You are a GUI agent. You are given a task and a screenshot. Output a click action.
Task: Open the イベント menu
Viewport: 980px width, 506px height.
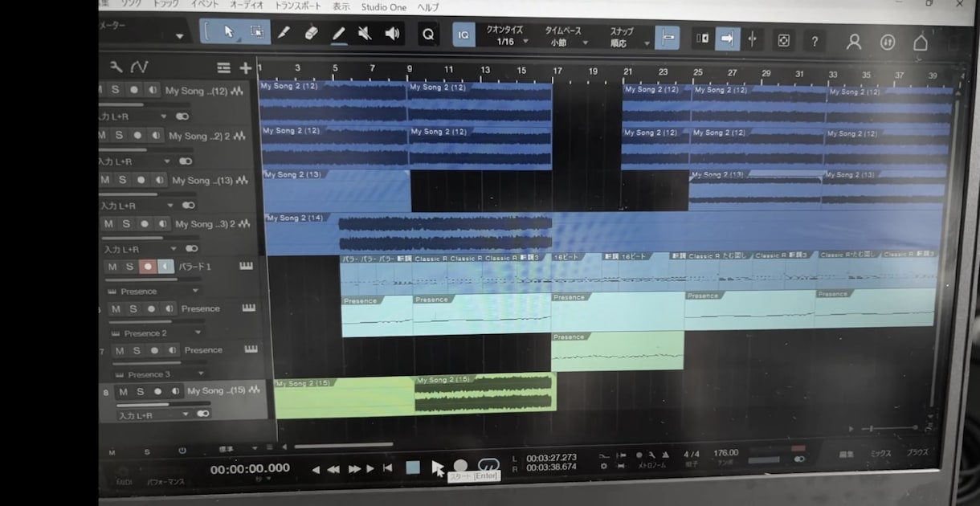point(204,4)
